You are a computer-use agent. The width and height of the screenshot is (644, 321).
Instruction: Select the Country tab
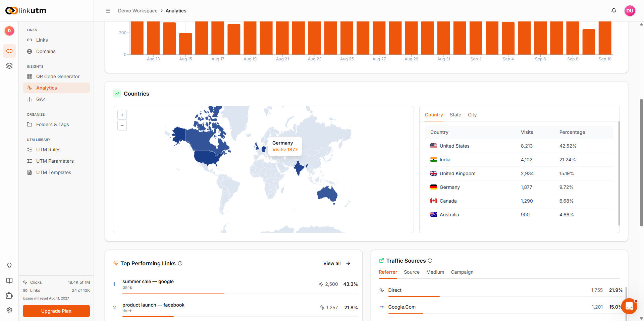point(434,115)
